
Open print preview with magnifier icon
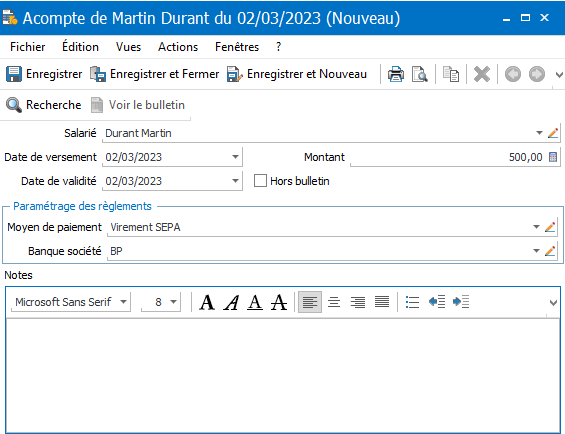click(x=419, y=74)
